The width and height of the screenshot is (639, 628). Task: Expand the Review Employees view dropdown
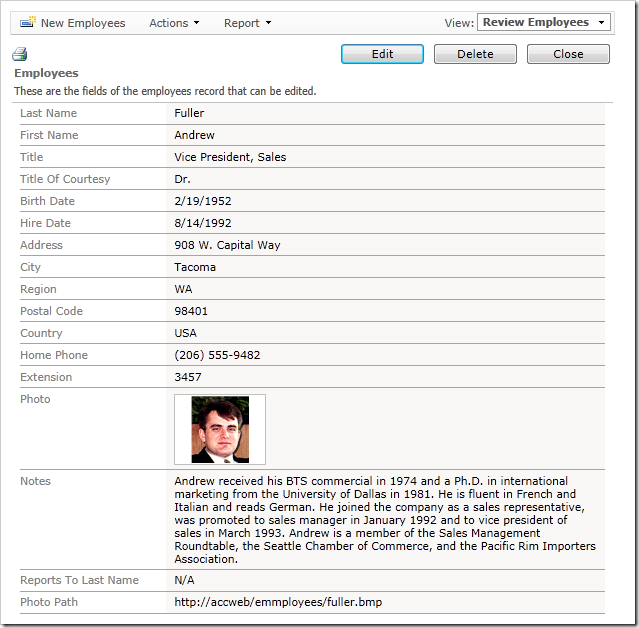click(544, 22)
